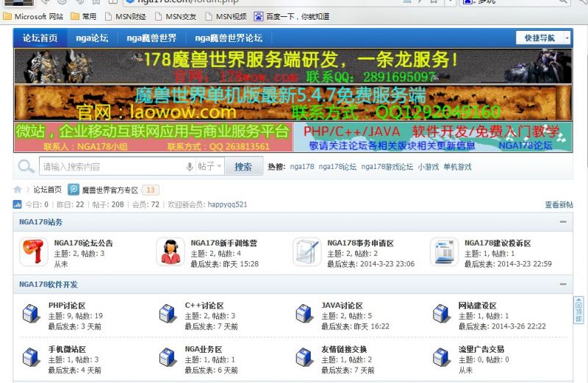Open the MSN交友 bookmark
This screenshot has width=588, height=383.
coord(176,16)
